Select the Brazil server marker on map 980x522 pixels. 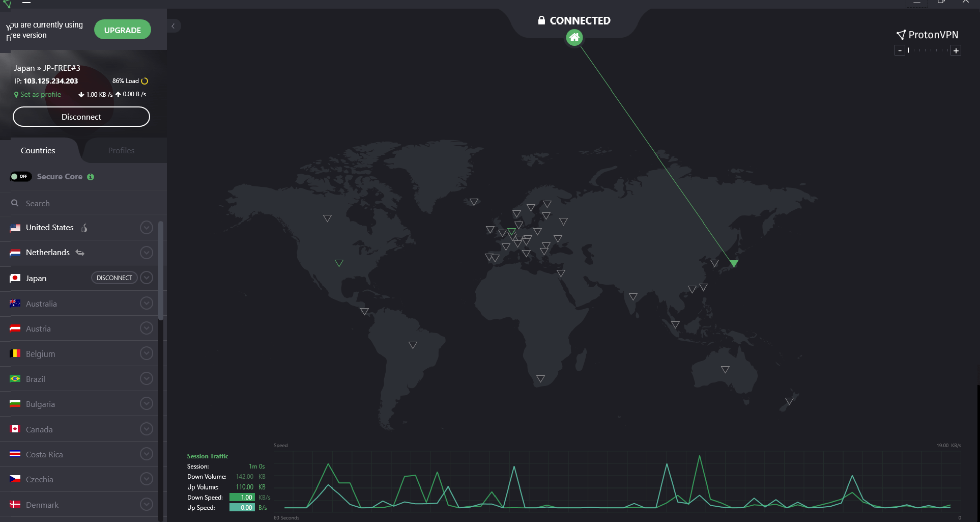pos(413,345)
